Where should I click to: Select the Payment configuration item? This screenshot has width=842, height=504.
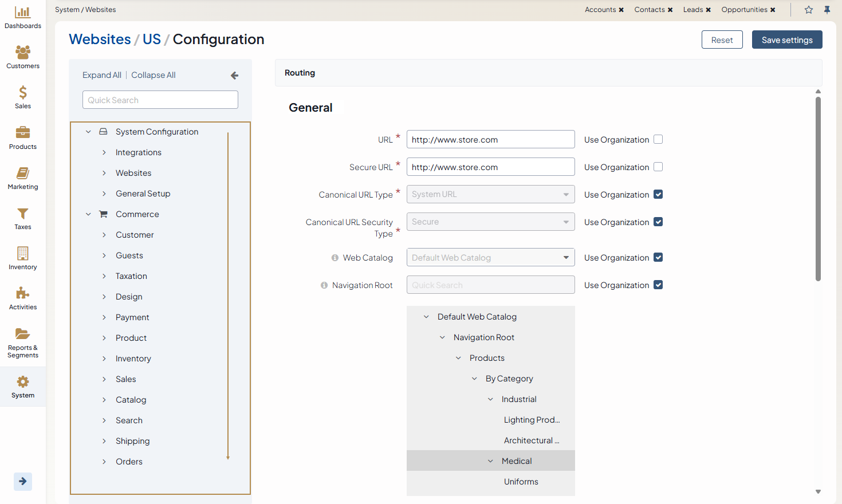132,317
